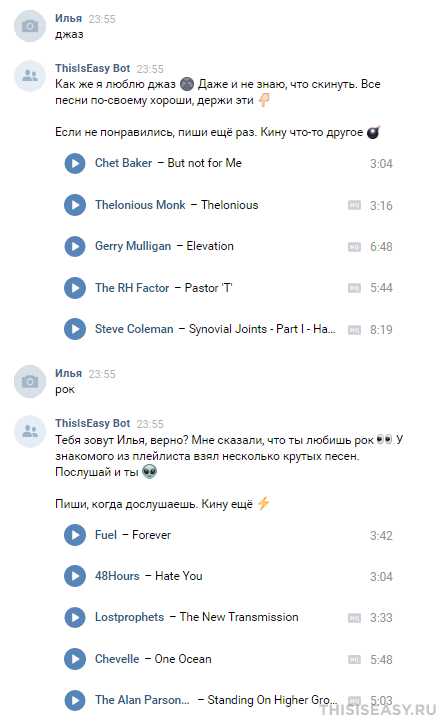This screenshot has height=728, width=447.
Task: Open ThisIsEasy Bot avatar in jazz reply
Action: [30, 76]
